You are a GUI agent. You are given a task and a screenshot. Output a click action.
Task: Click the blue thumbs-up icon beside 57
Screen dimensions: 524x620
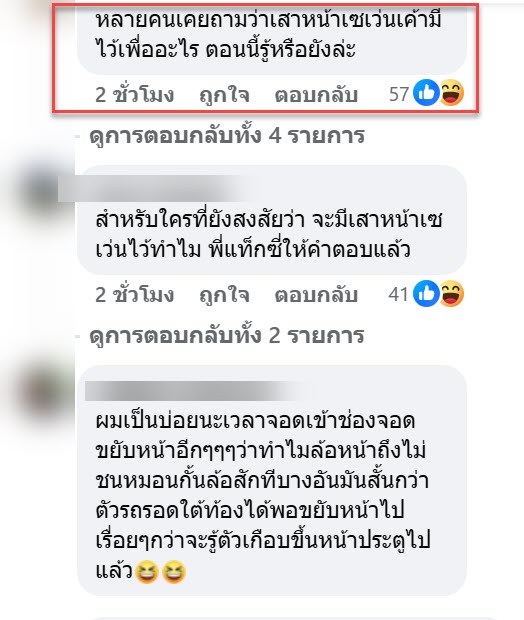click(426, 93)
